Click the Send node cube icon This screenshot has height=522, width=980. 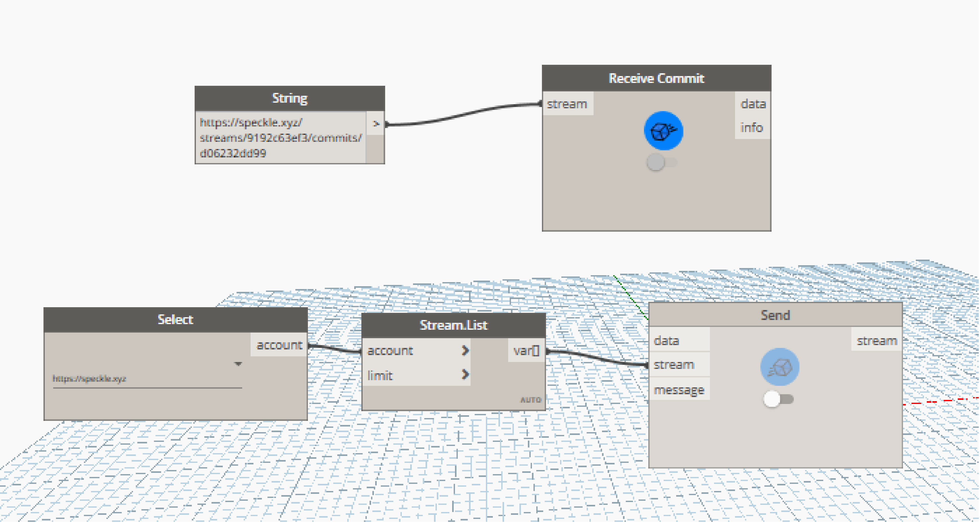click(x=779, y=367)
